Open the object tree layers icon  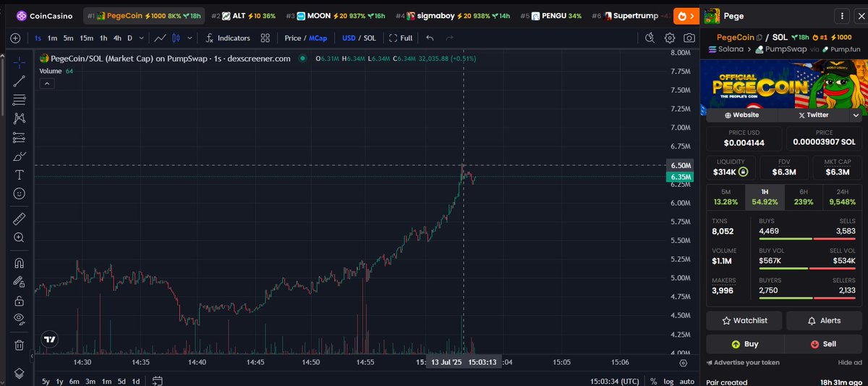click(x=20, y=372)
